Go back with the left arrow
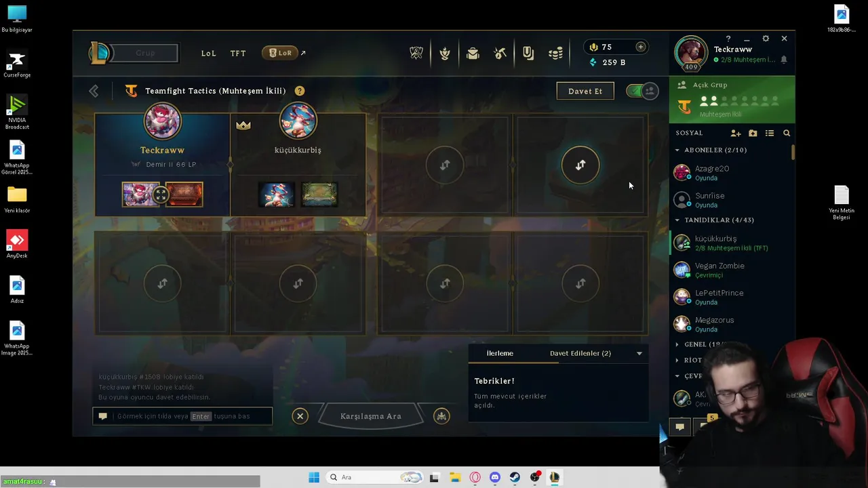 pyautogui.click(x=94, y=91)
